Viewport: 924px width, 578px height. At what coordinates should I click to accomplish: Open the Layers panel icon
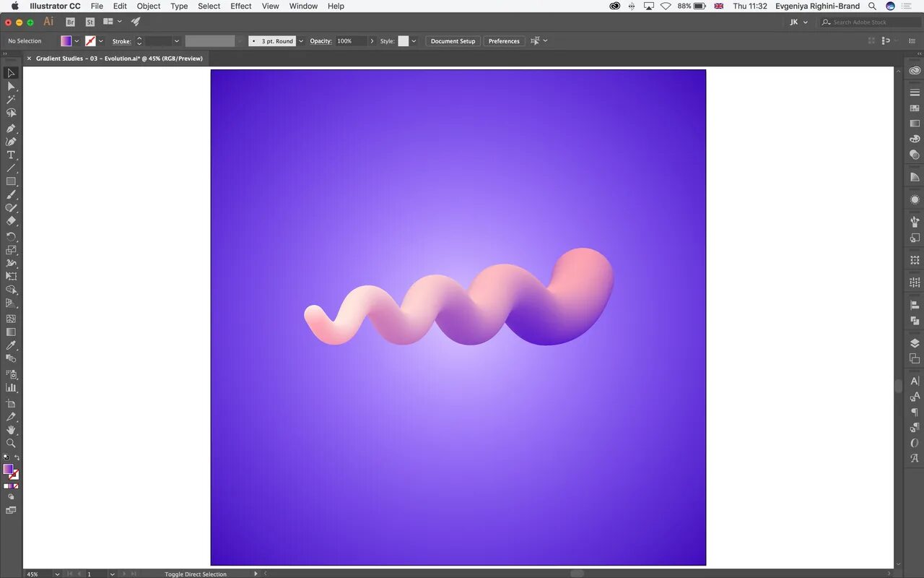click(915, 343)
